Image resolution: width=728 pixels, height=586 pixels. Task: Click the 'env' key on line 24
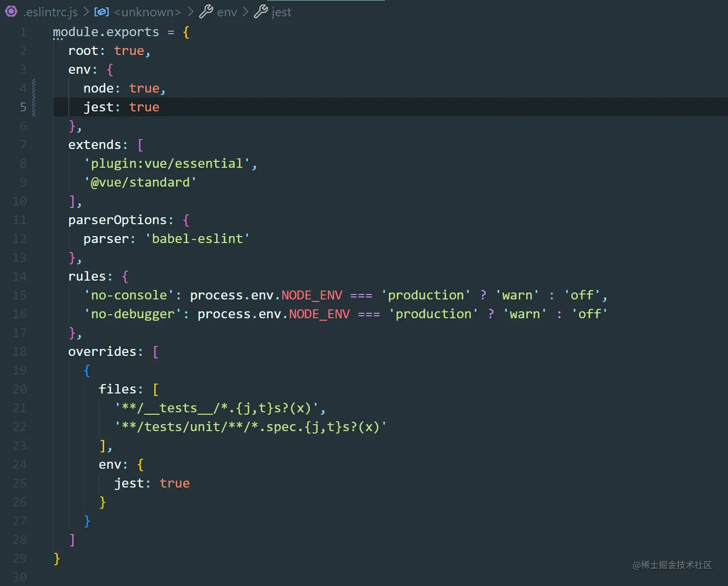[110, 465]
